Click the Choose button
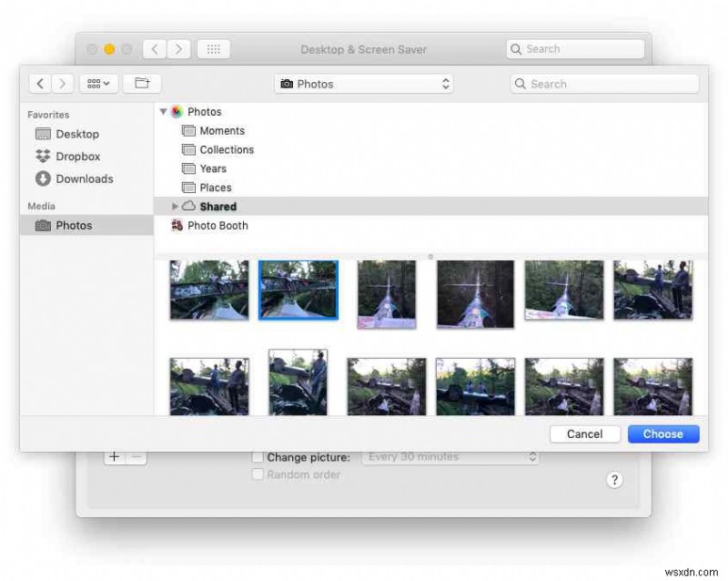 [662, 433]
